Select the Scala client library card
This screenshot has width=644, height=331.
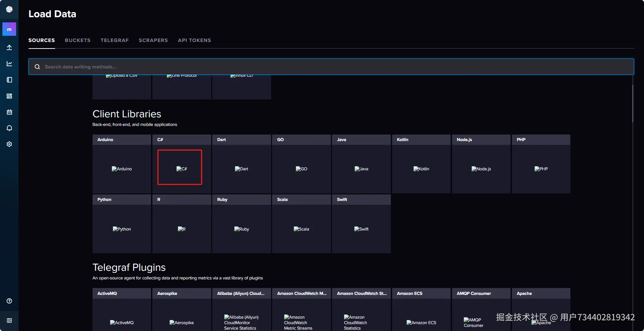point(301,224)
